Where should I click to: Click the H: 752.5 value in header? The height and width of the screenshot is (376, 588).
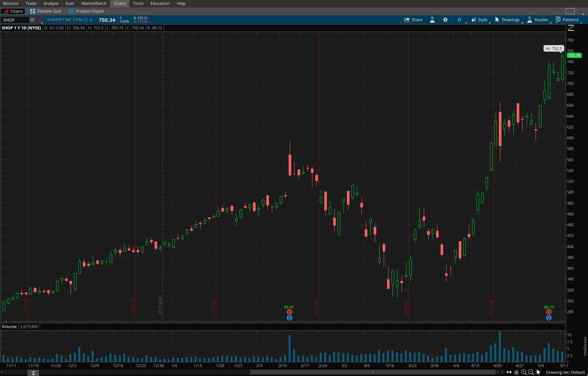[x=96, y=28]
